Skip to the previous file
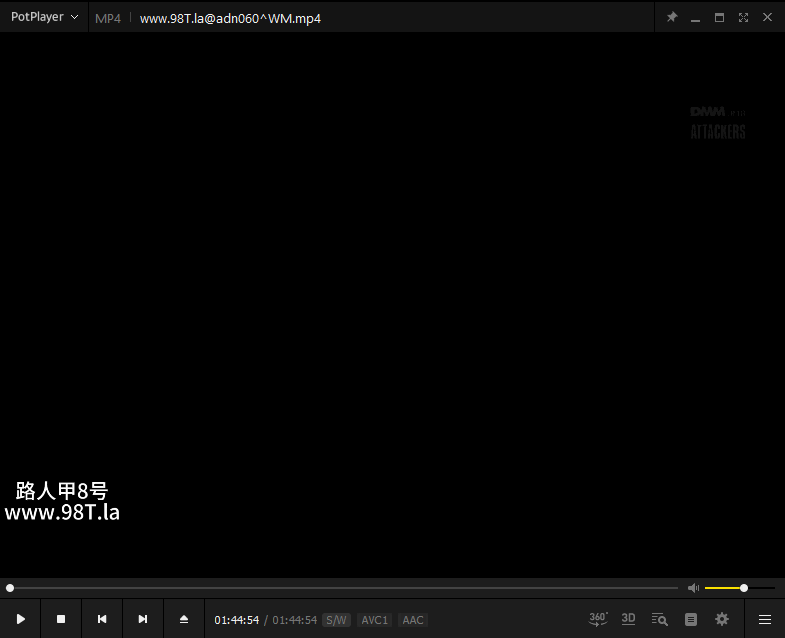This screenshot has width=785, height=638. [102, 620]
